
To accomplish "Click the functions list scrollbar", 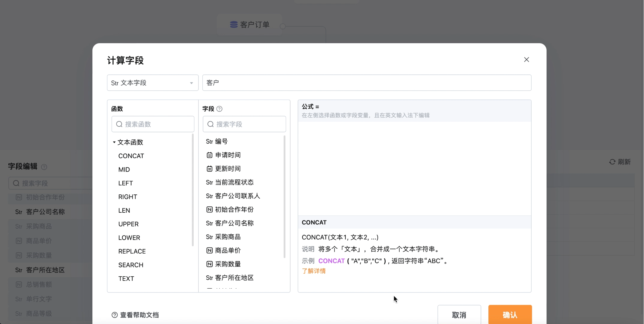I will tap(192, 190).
